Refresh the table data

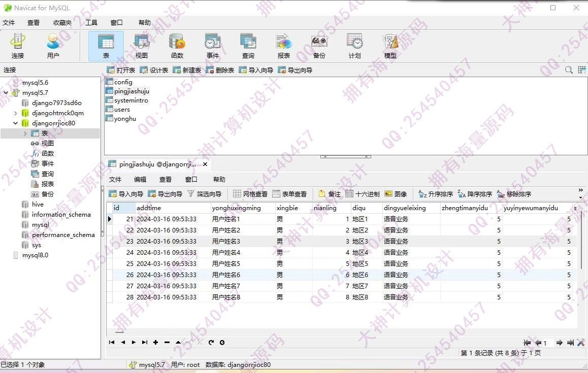coord(211,342)
